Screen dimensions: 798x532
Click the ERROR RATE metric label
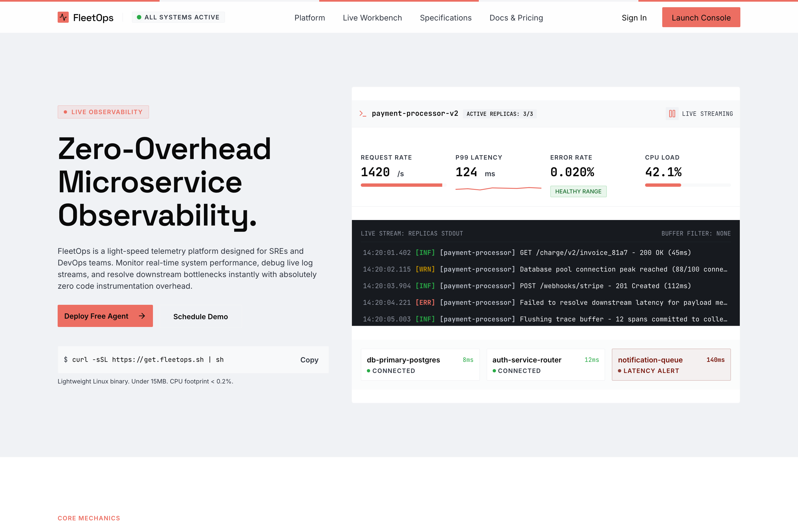571,157
